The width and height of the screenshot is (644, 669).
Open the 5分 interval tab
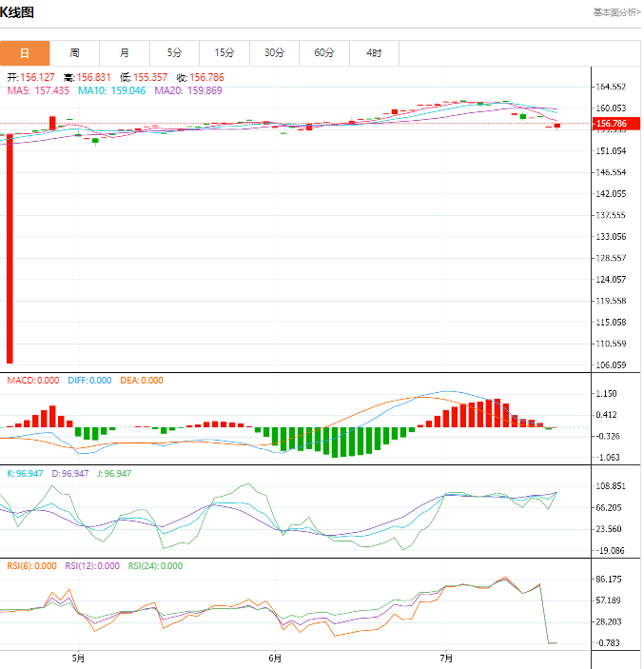click(x=174, y=53)
